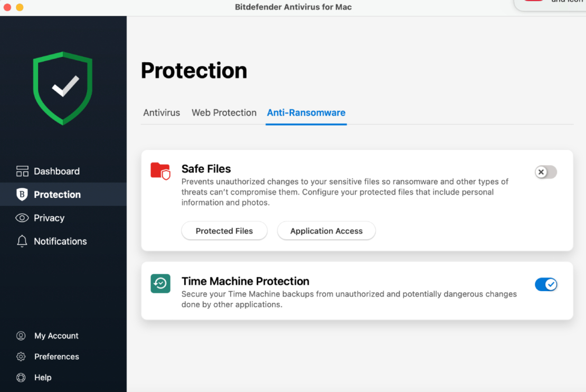The height and width of the screenshot is (392, 586).
Task: Click the Dashboard grid icon in sidebar
Action: (x=22, y=170)
